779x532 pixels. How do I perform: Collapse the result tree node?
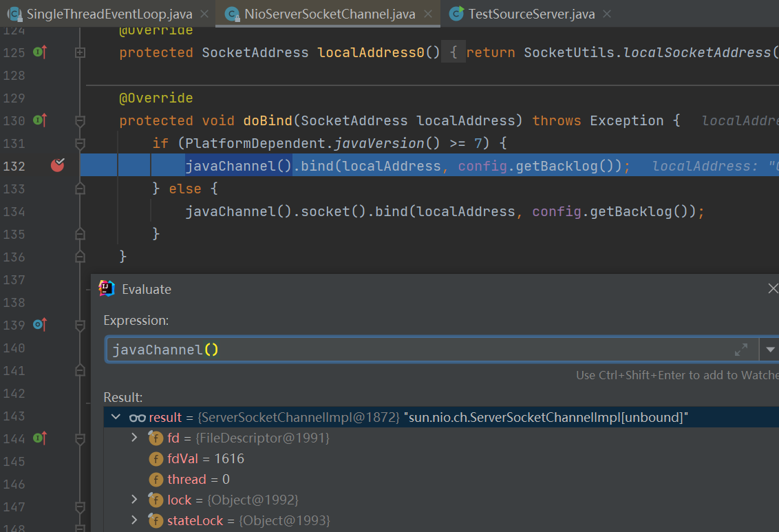click(114, 417)
